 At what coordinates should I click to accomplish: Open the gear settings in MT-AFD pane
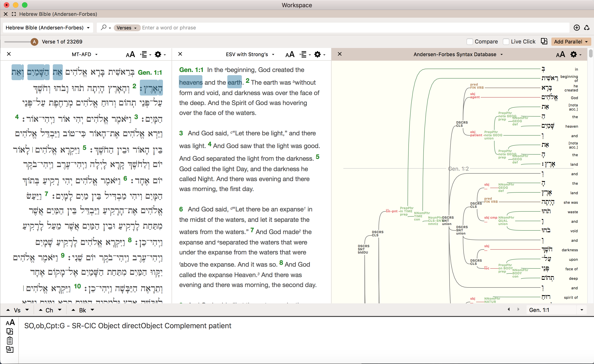pos(160,54)
